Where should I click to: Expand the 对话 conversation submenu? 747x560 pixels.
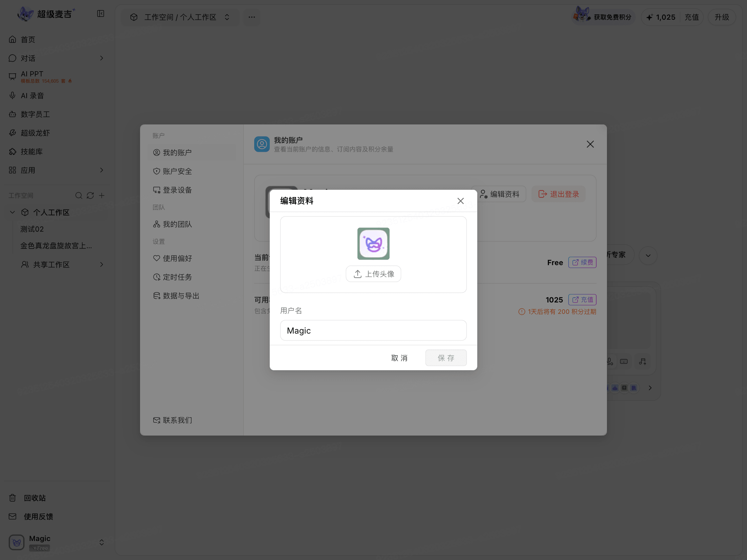coord(101,58)
